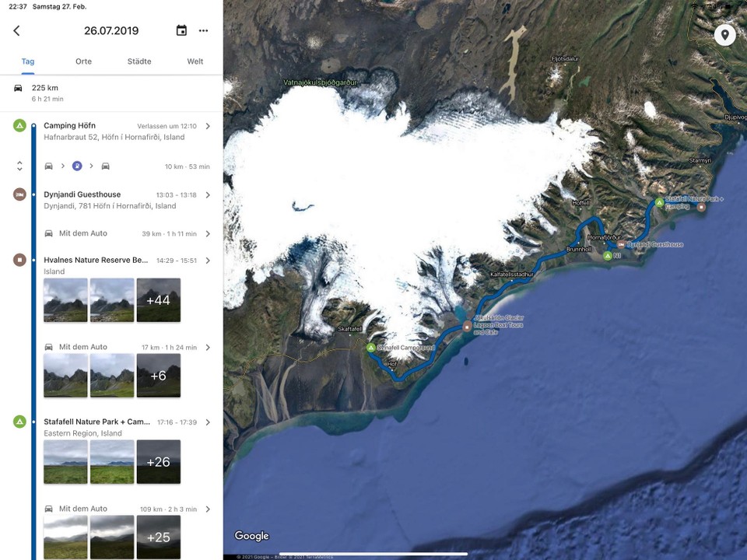747x560 pixels.
Task: Tap the second car icon in 10 km segment
Action: 106,166
